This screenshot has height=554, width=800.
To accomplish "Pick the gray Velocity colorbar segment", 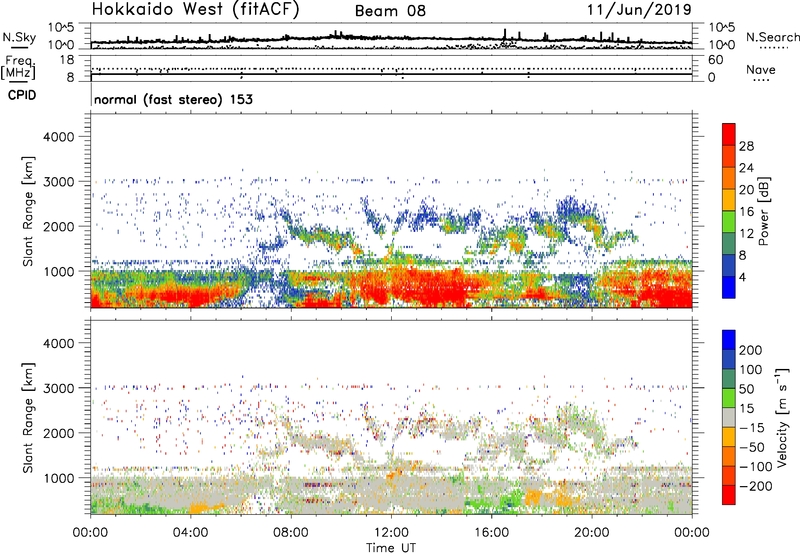I will click(x=729, y=417).
